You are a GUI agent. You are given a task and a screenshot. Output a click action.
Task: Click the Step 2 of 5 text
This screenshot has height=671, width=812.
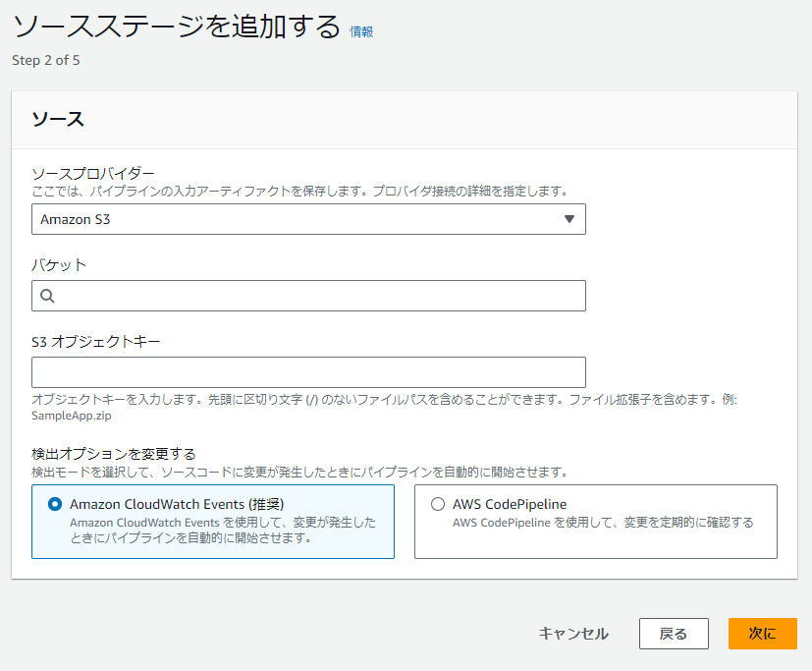click(46, 60)
